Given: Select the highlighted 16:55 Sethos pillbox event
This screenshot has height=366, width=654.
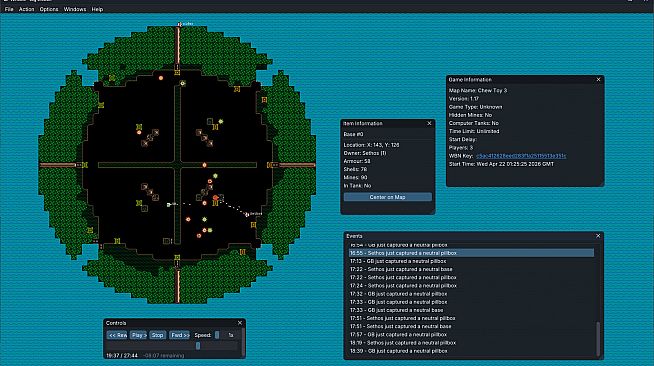Looking at the screenshot, I should click(471, 253).
